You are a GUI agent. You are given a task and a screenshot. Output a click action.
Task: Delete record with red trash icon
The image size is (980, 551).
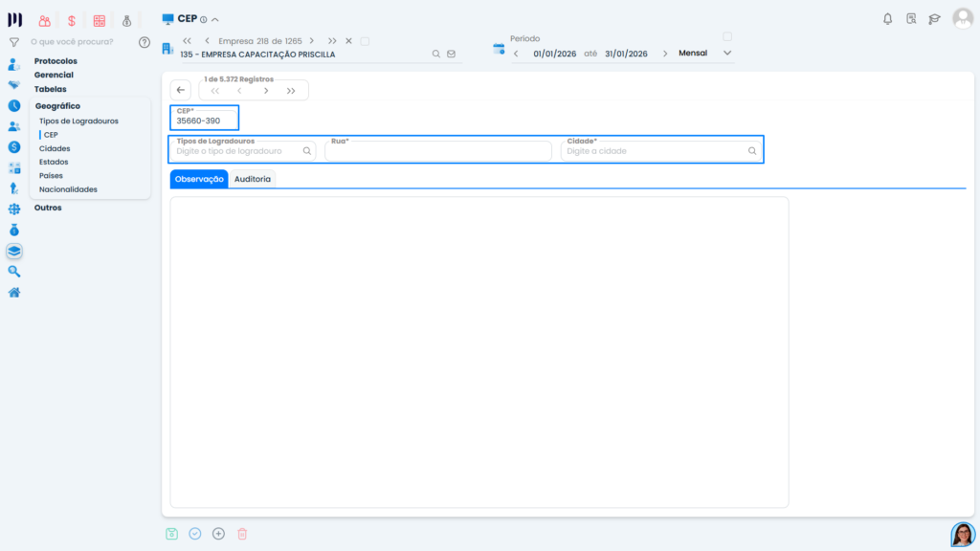pos(242,534)
